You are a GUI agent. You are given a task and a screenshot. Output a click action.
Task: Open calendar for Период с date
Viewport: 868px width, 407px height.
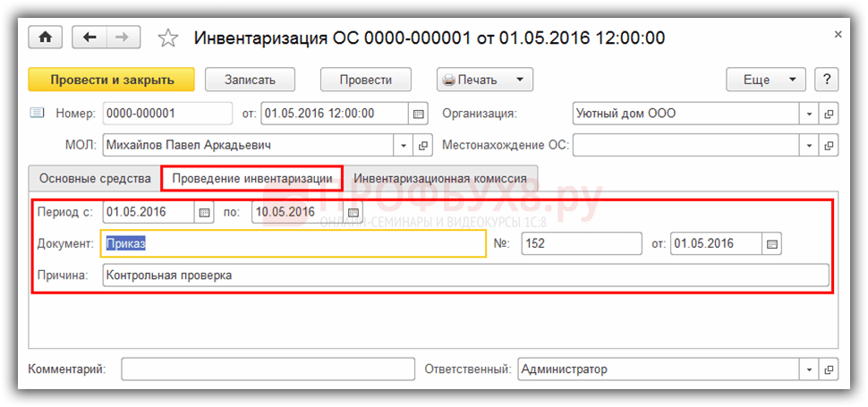coord(204,212)
